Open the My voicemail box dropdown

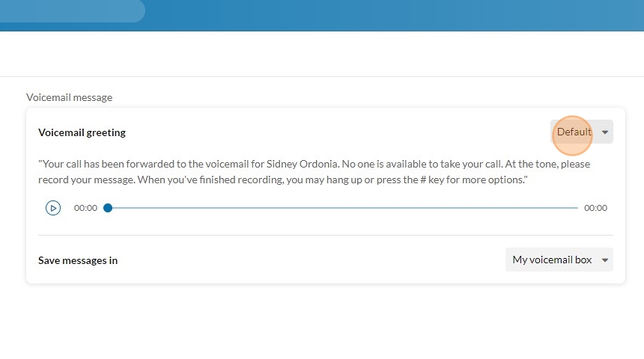(x=552, y=260)
